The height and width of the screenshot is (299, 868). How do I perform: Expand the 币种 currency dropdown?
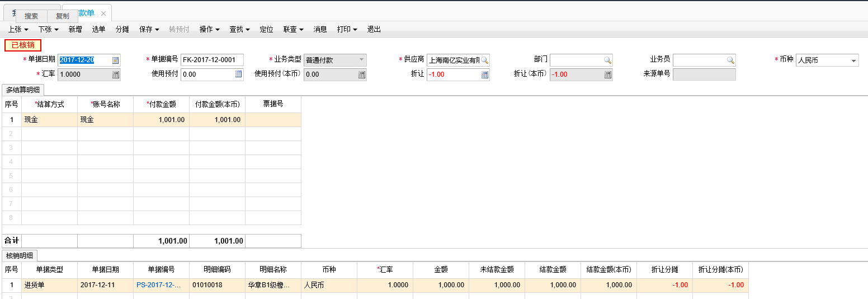pos(853,60)
